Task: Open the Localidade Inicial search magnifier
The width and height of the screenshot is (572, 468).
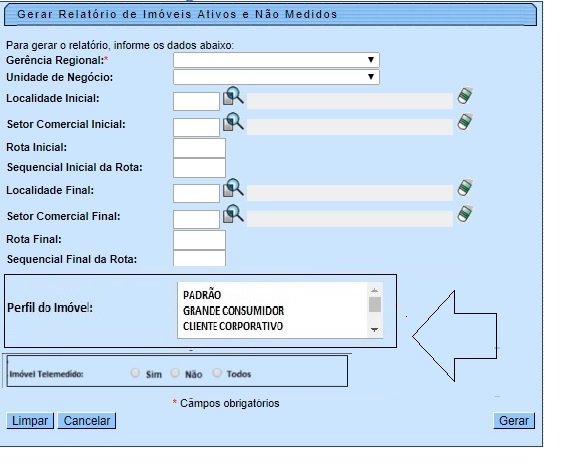Action: 233,96
